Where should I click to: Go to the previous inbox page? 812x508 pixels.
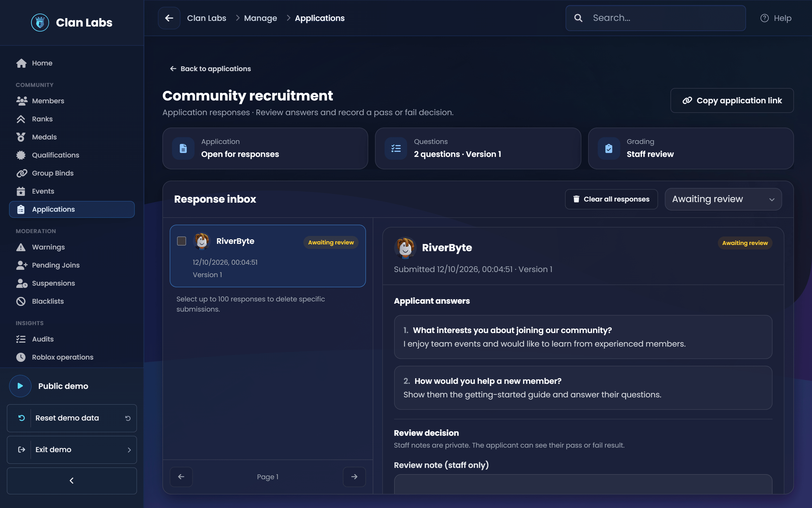181,477
